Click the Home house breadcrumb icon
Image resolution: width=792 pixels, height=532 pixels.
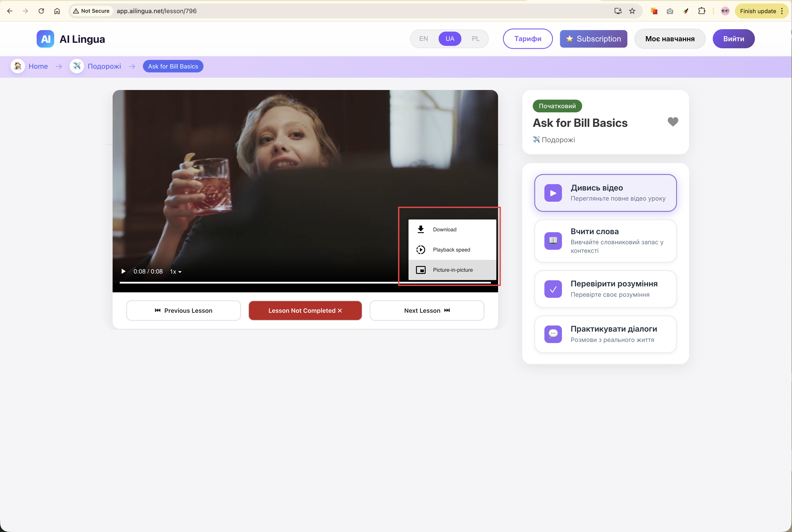[x=18, y=66]
